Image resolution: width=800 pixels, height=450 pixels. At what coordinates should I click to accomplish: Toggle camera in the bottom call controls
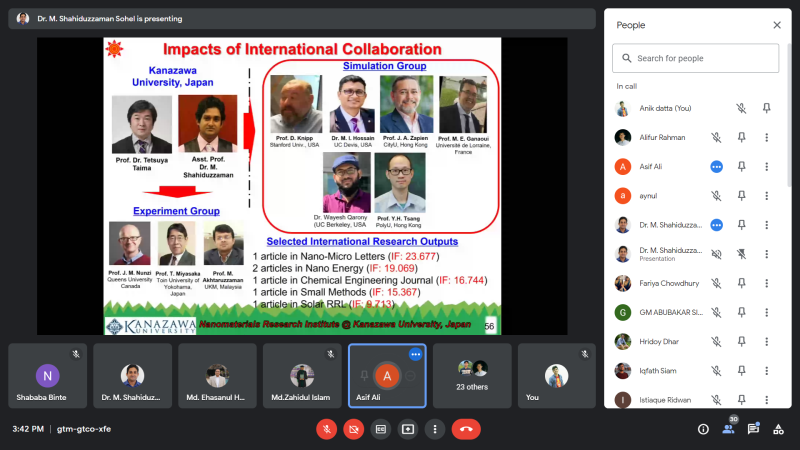point(354,429)
